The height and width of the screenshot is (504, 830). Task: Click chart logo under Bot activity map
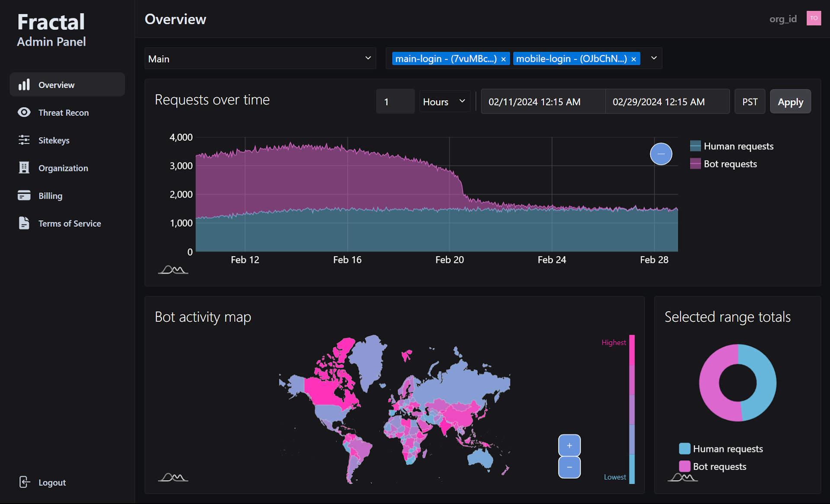[x=173, y=477]
